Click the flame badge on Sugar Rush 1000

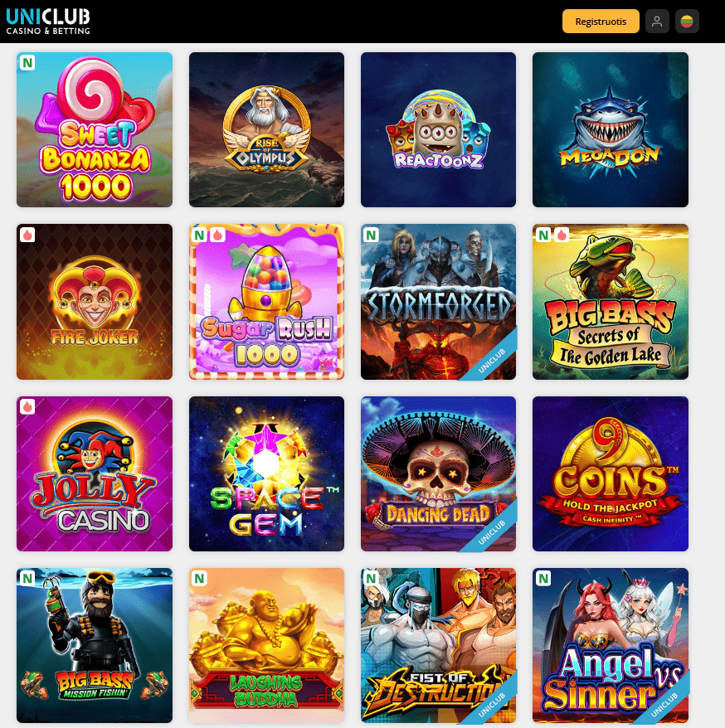(x=217, y=235)
